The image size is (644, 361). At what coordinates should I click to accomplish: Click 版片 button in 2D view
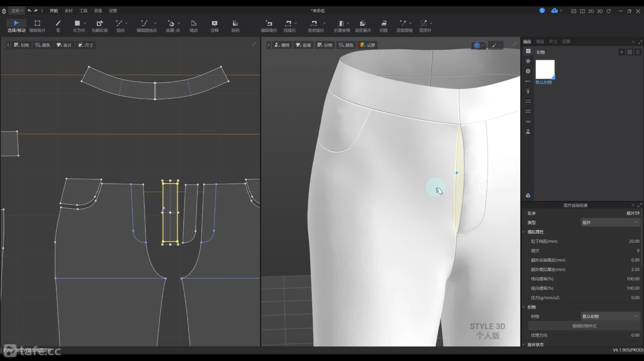(x=64, y=45)
